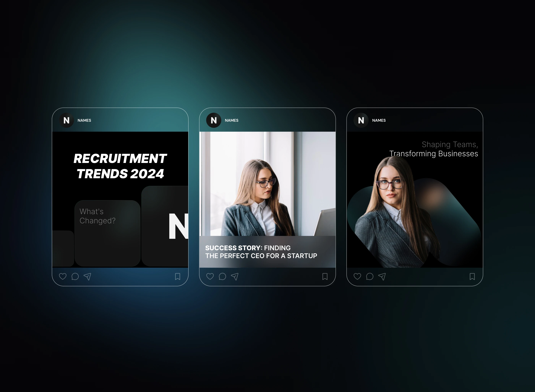Open comments on the Shaping Teams post
535x392 pixels.
(x=370, y=276)
